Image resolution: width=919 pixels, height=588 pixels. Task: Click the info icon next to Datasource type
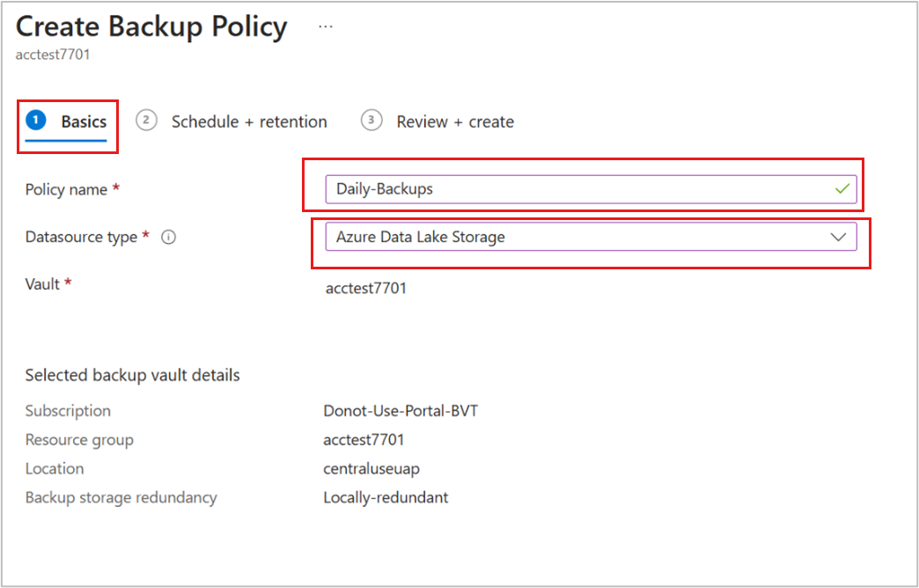(169, 237)
